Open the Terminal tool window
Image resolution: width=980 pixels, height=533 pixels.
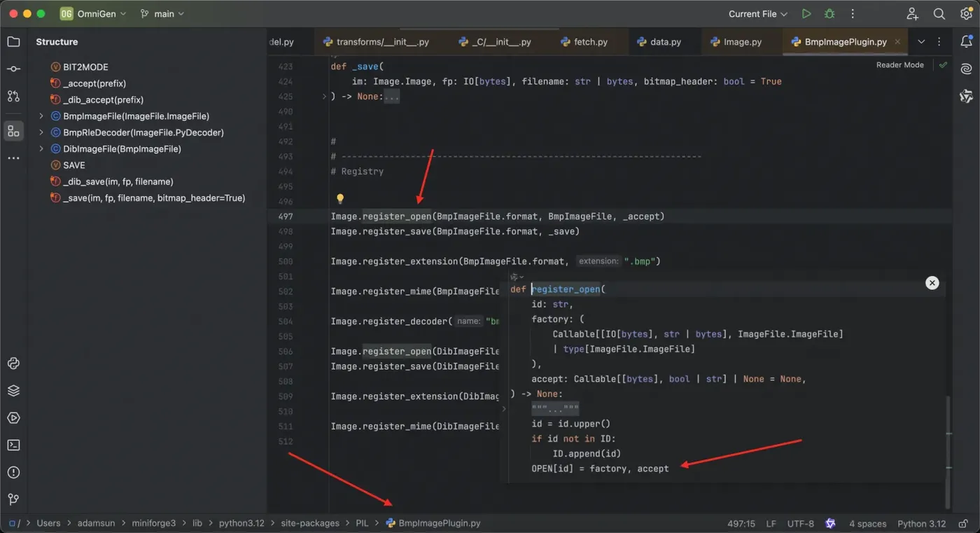(13, 445)
